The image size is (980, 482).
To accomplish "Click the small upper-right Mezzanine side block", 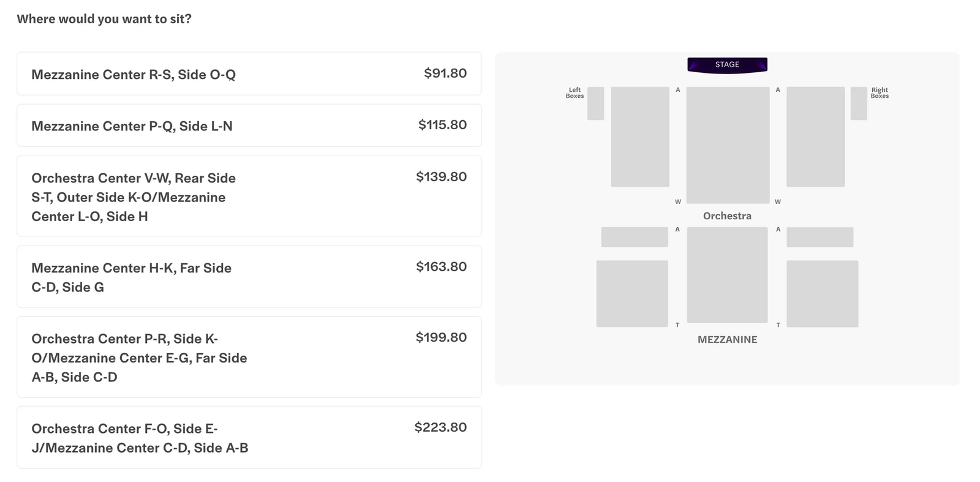I will pos(820,237).
